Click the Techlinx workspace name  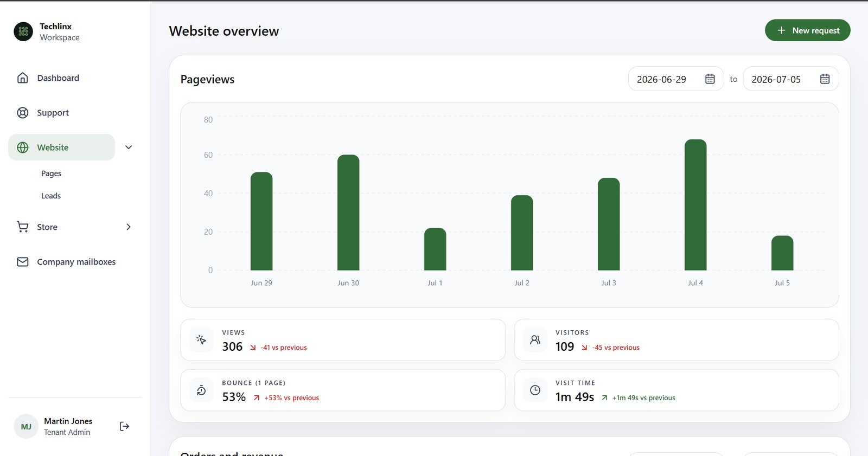click(x=55, y=26)
